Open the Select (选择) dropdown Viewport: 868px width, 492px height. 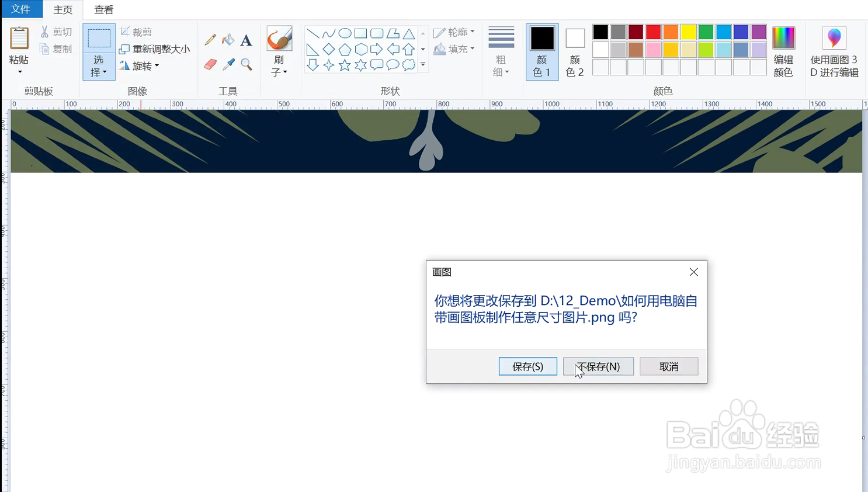click(x=99, y=66)
